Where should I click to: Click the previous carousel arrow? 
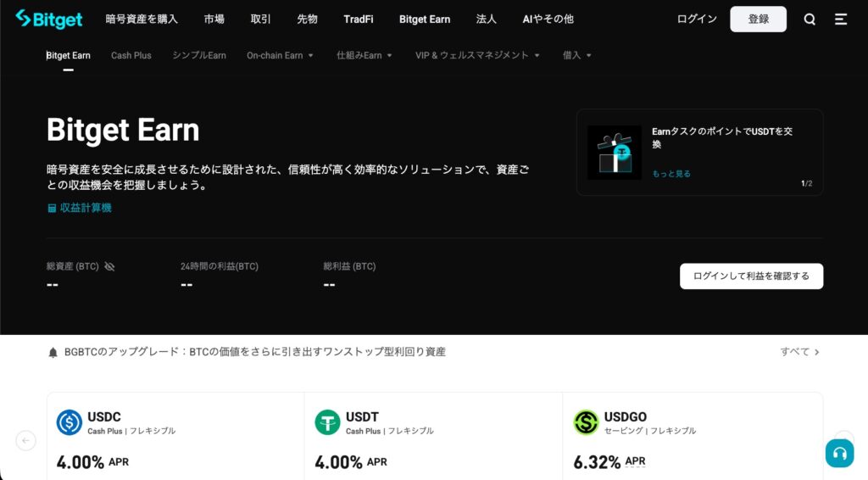tap(26, 441)
